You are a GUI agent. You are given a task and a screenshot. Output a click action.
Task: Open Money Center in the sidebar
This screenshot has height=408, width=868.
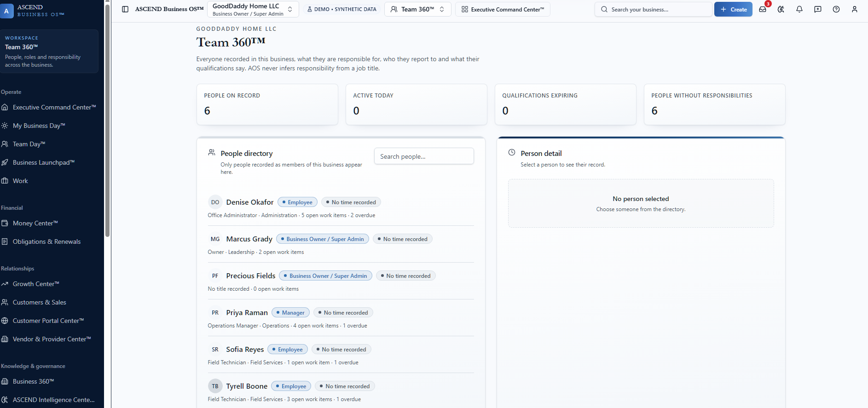49,223
